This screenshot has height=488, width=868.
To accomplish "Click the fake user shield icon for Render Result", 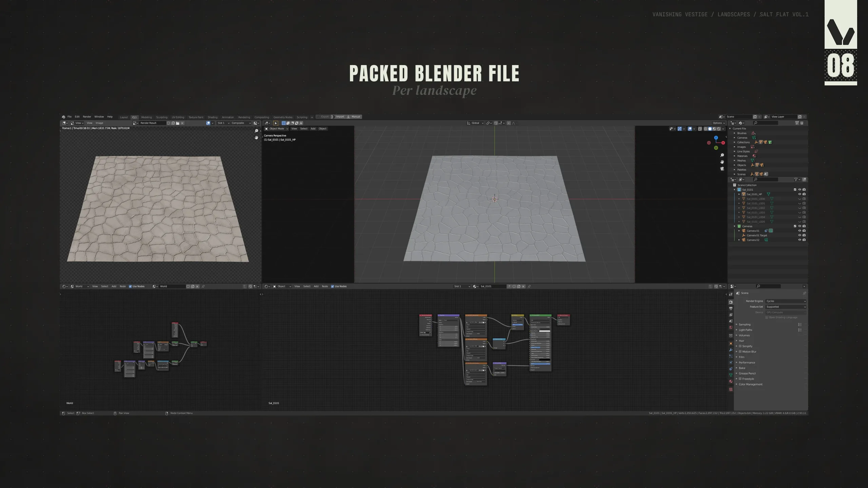I will point(169,123).
